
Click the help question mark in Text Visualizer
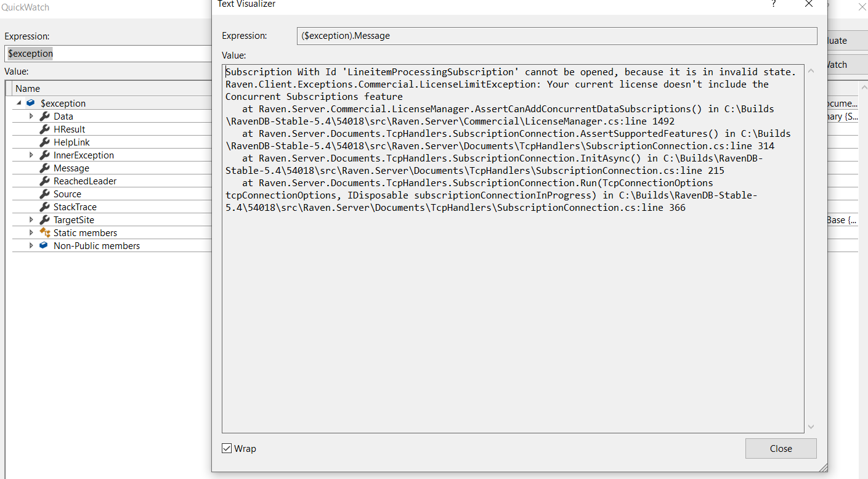pos(774,5)
